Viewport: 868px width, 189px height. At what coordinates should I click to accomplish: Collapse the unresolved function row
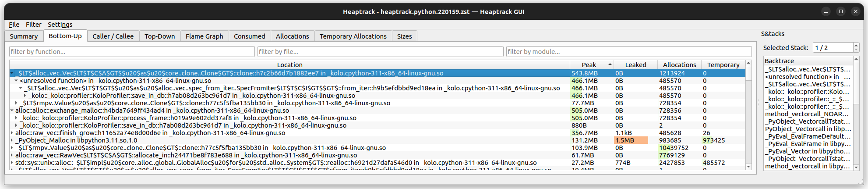[x=16, y=81]
